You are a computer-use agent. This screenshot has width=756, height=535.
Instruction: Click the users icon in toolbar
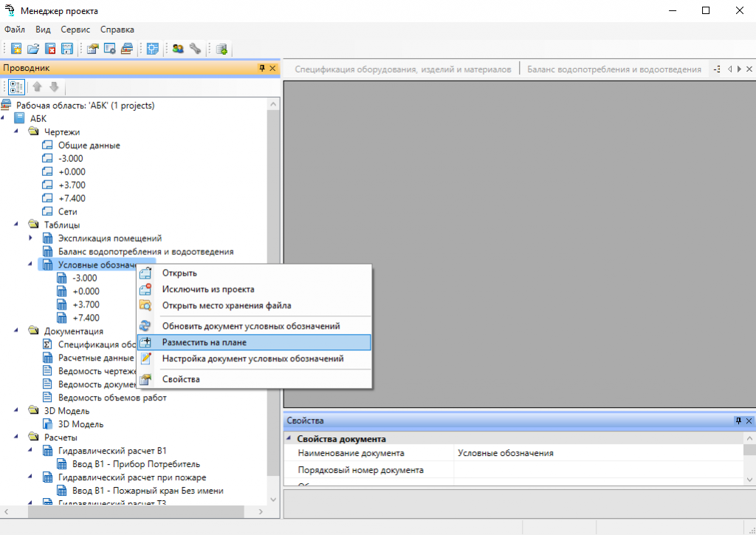tap(178, 50)
